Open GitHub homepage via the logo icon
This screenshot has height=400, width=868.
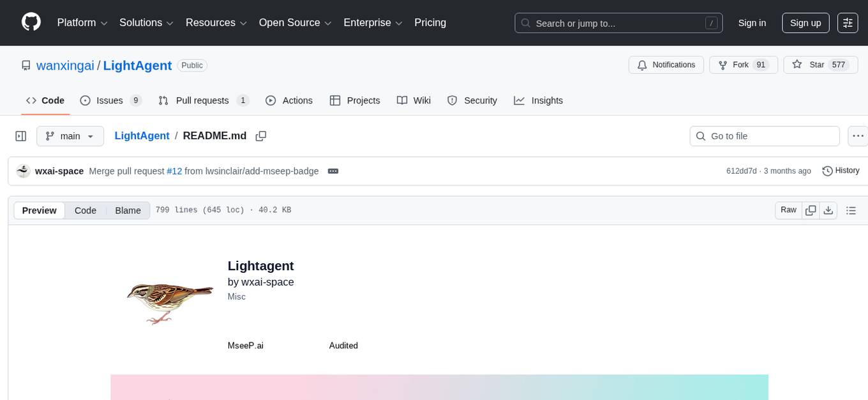click(x=31, y=22)
